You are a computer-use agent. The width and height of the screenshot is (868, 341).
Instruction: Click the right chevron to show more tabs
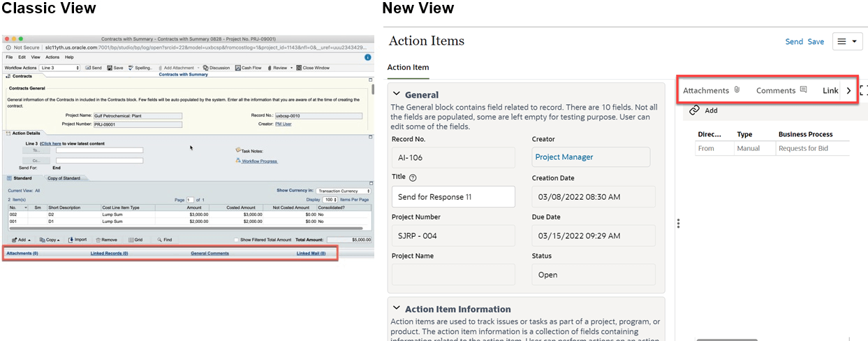(848, 90)
